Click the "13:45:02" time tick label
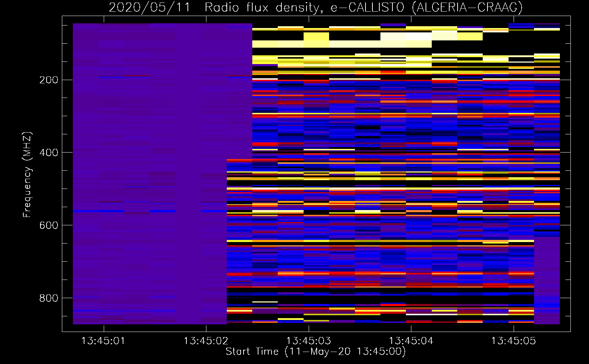 (x=206, y=341)
